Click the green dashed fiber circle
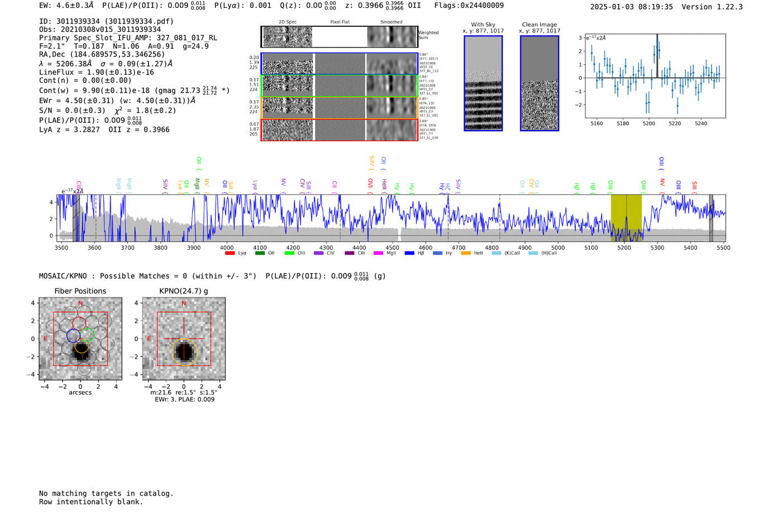Image resolution: width=782 pixels, height=532 pixels. tap(87, 336)
